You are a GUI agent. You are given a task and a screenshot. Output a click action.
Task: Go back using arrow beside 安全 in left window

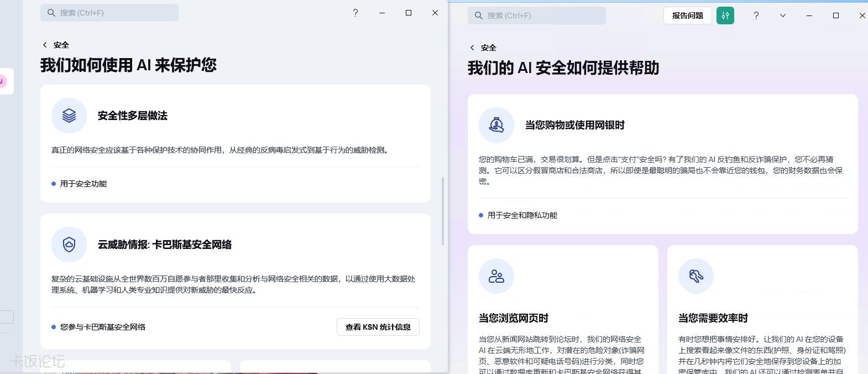click(x=45, y=45)
